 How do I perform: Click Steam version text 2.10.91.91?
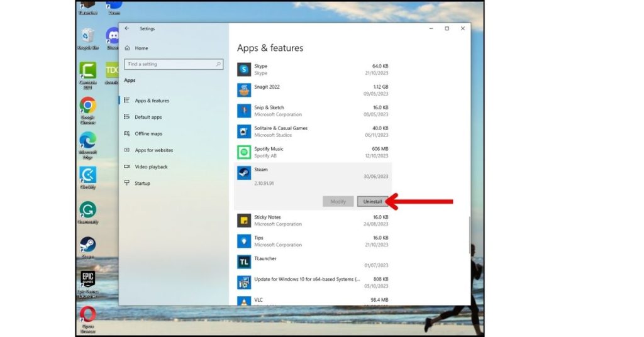[264, 183]
